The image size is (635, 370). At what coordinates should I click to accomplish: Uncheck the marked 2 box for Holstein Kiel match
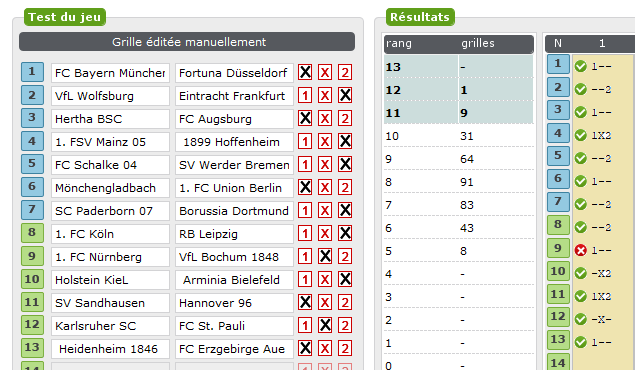point(345,279)
